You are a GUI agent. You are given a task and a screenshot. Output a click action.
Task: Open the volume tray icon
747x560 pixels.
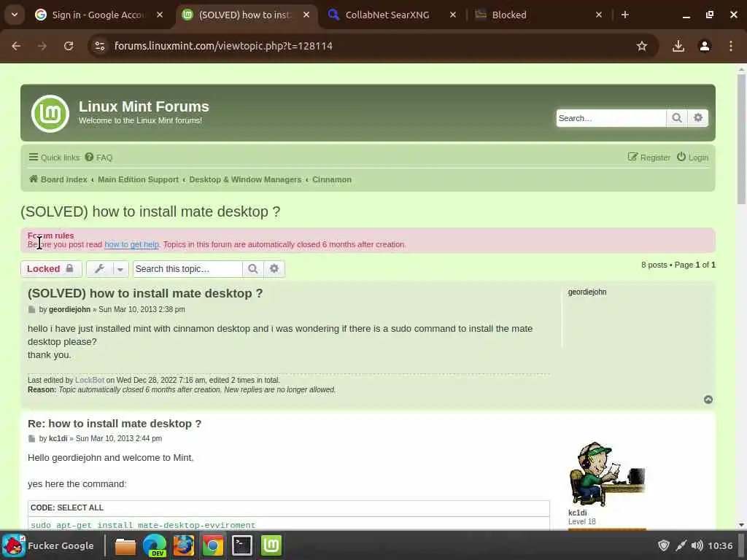(x=697, y=545)
